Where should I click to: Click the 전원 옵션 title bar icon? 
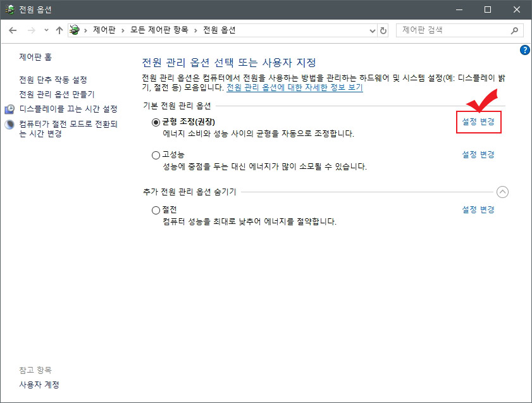click(10, 9)
